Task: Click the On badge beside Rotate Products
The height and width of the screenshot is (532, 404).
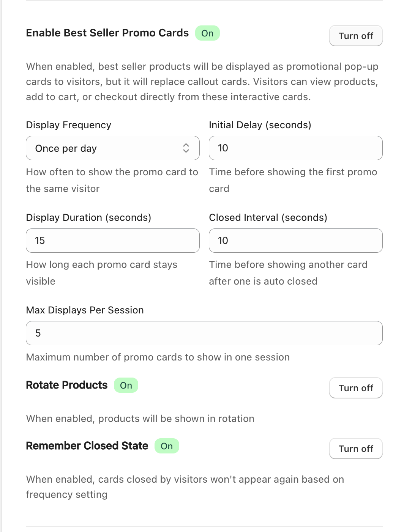Action: coord(126,386)
